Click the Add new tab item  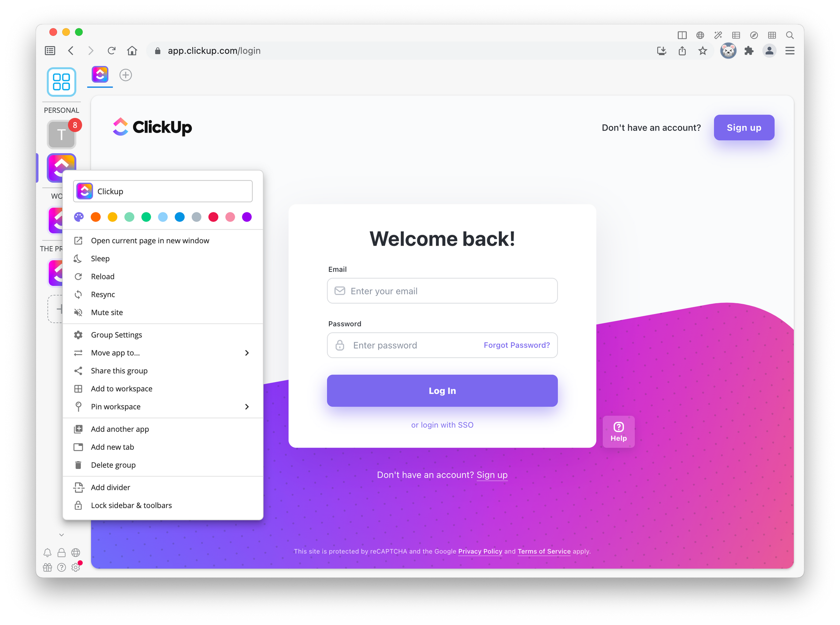point(112,447)
